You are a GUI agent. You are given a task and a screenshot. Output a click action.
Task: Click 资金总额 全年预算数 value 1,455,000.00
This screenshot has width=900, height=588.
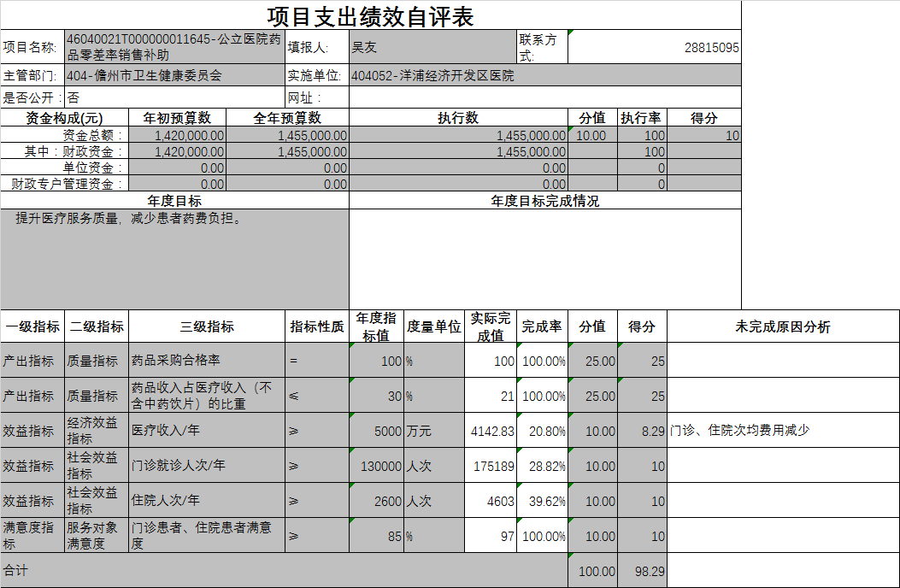pos(287,135)
